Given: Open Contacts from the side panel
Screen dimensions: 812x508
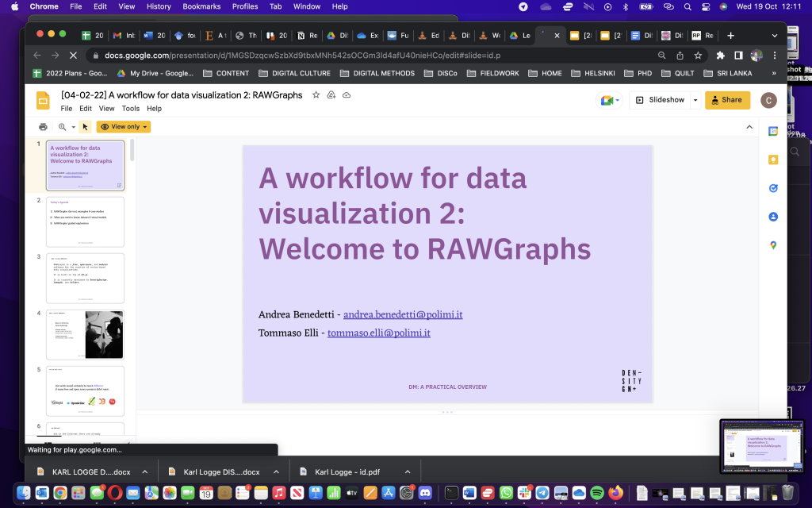Looking at the screenshot, I should pos(772,217).
